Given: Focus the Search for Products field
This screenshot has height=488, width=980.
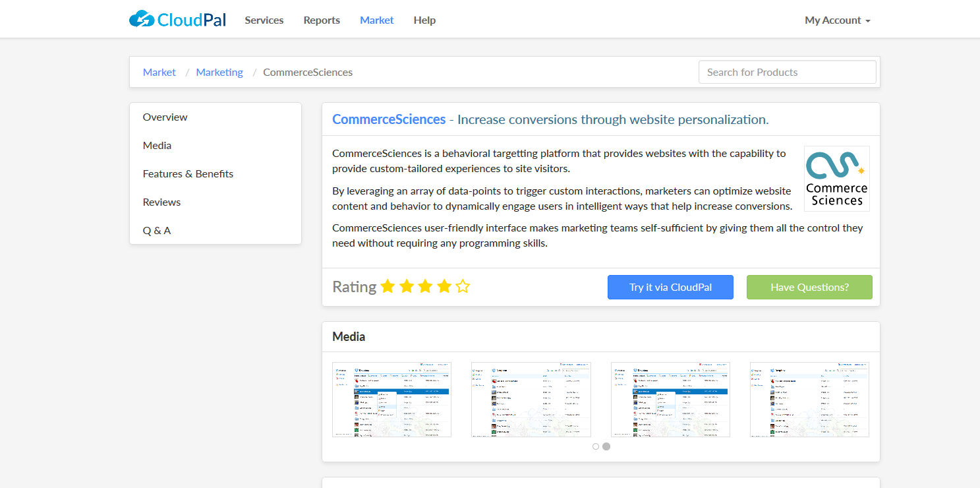Looking at the screenshot, I should 788,72.
